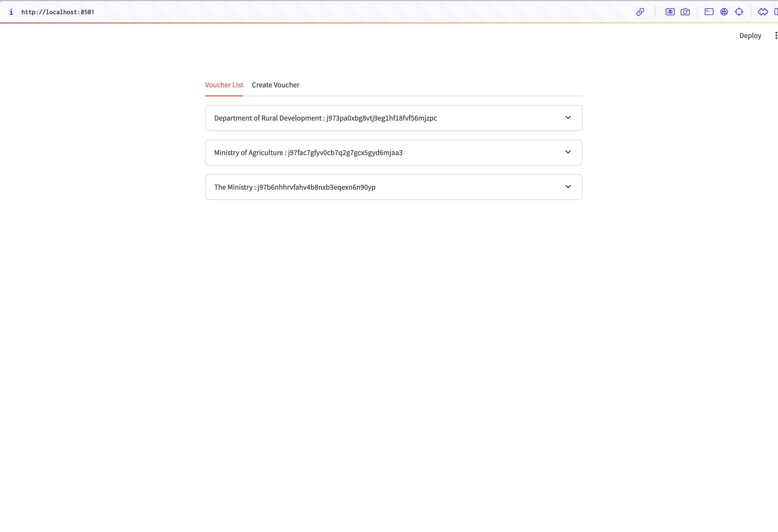Open The Ministry voucher entry
This screenshot has width=778, height=532.
point(295,187)
